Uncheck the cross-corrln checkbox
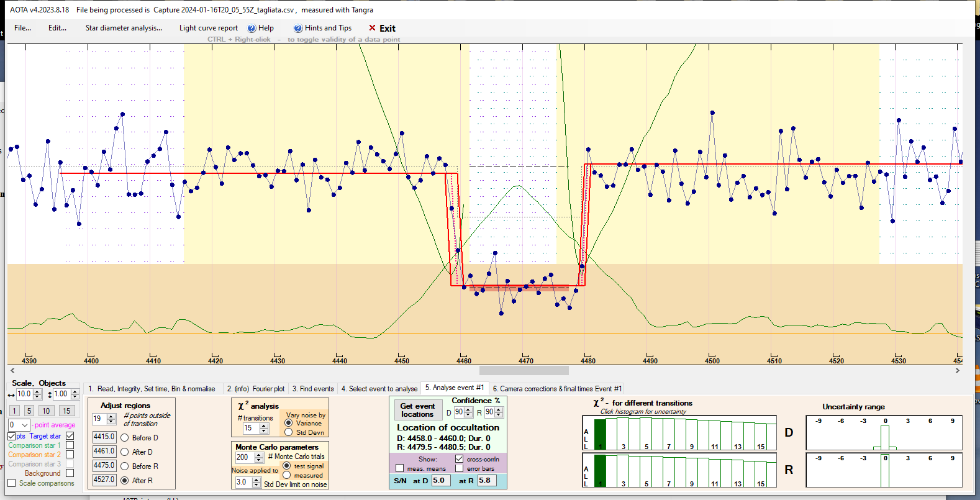 [460, 459]
